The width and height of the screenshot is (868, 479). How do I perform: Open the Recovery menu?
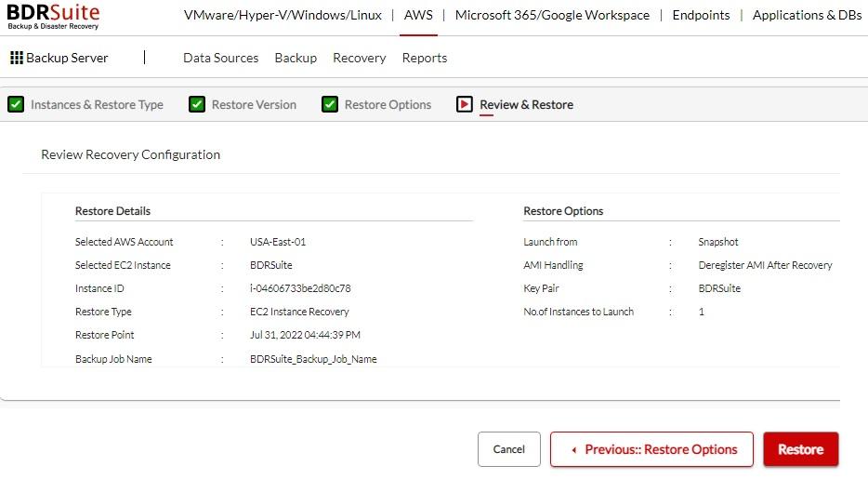tap(359, 58)
